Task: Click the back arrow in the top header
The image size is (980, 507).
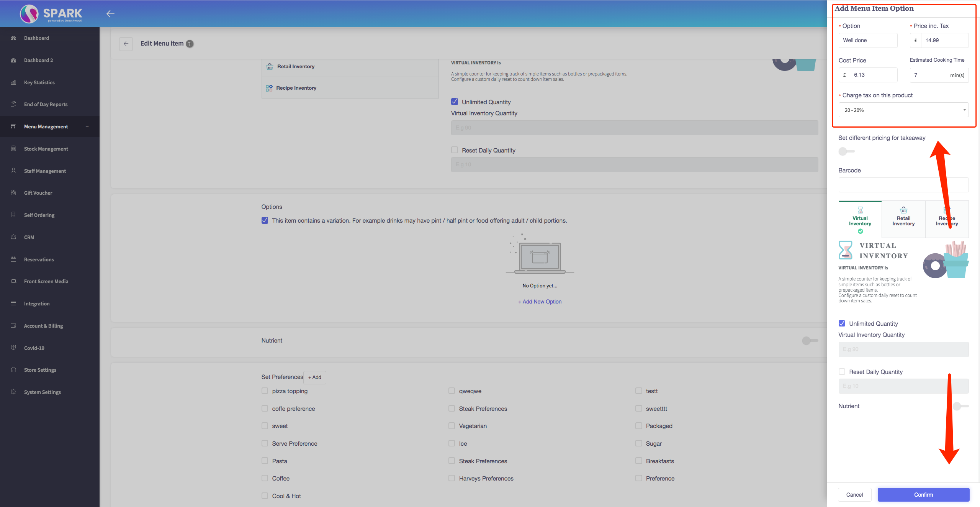Action: pyautogui.click(x=110, y=14)
